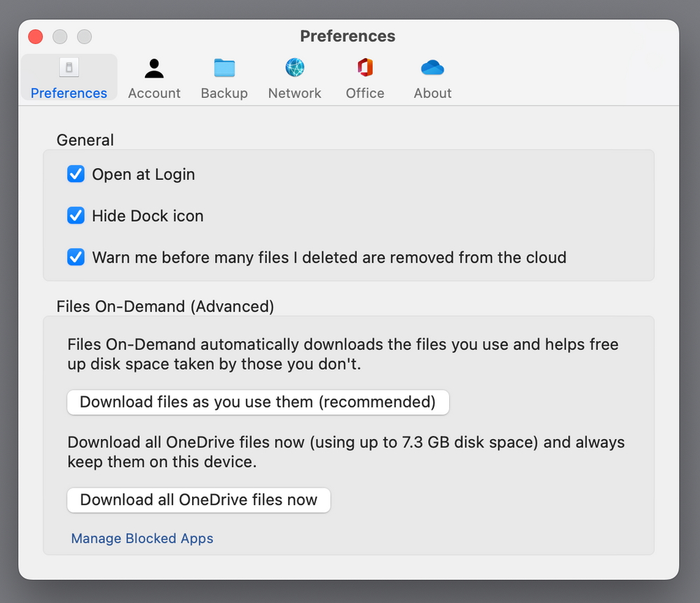700x603 pixels.
Task: Open the Account section using the person icon
Action: coord(154,68)
